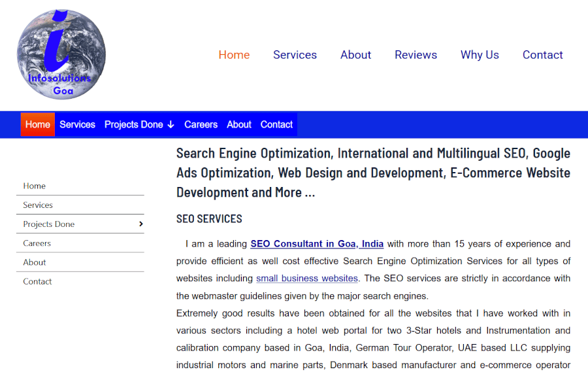
Task: Open Home in the top header navigation
Action: pyautogui.click(x=234, y=55)
